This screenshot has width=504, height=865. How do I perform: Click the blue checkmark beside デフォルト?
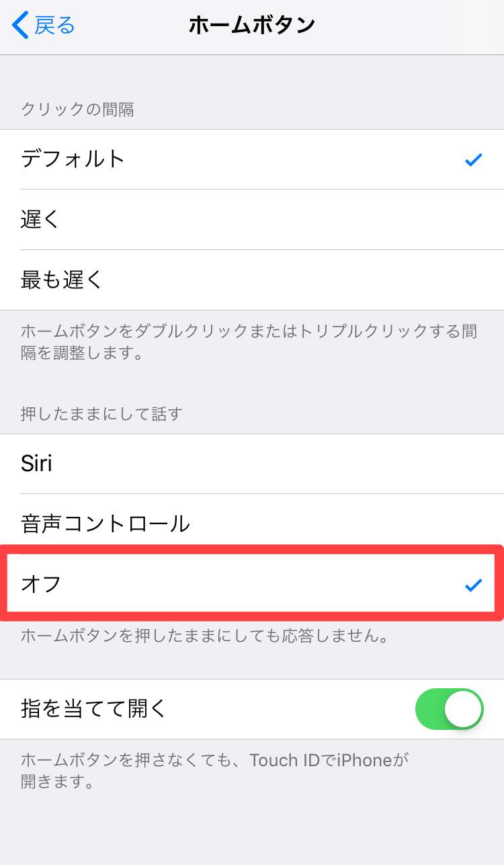coord(474,159)
